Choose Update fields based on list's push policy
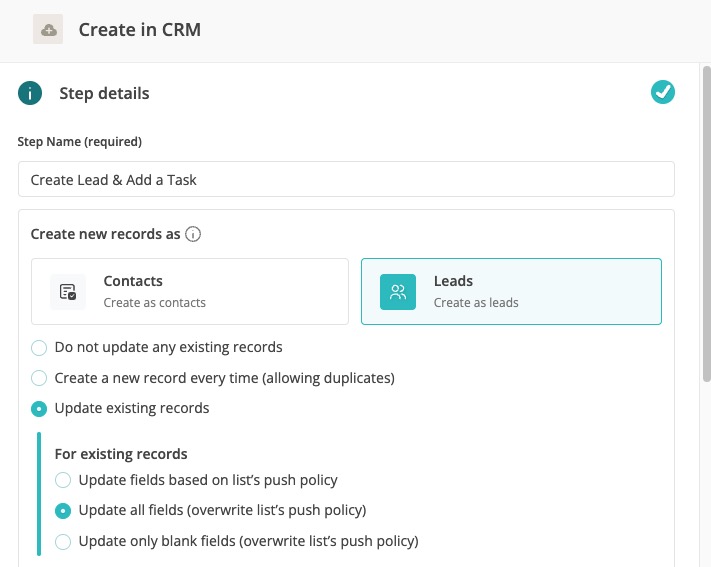711x567 pixels. 63,480
